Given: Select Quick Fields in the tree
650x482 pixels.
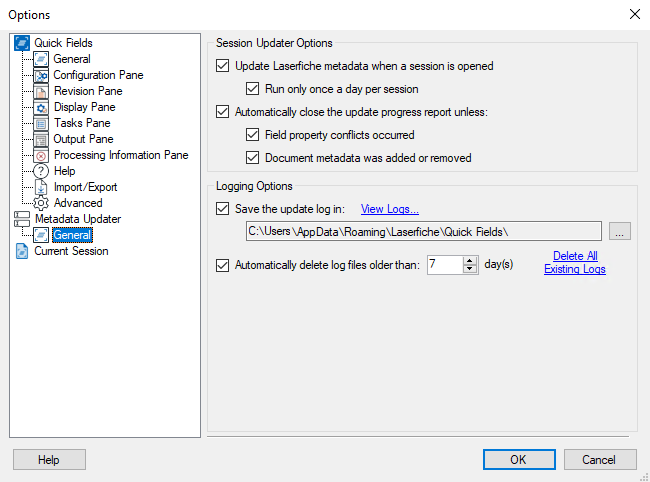Looking at the screenshot, I should coord(63,43).
